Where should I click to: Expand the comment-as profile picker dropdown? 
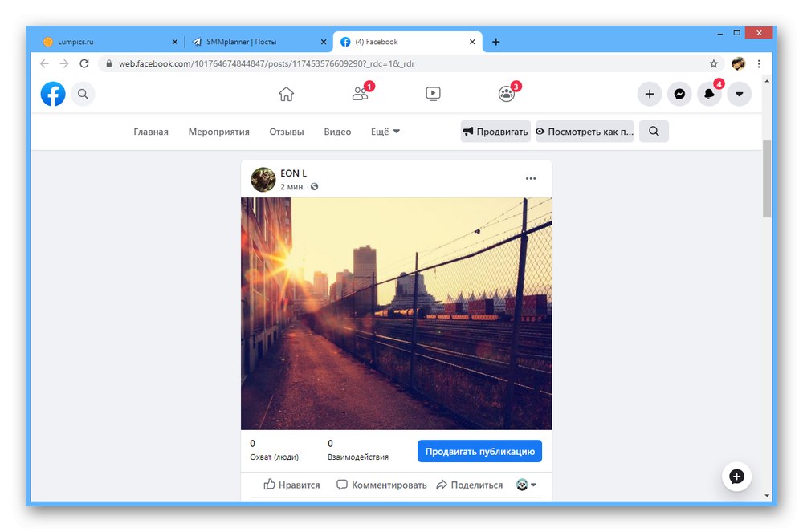click(x=526, y=485)
